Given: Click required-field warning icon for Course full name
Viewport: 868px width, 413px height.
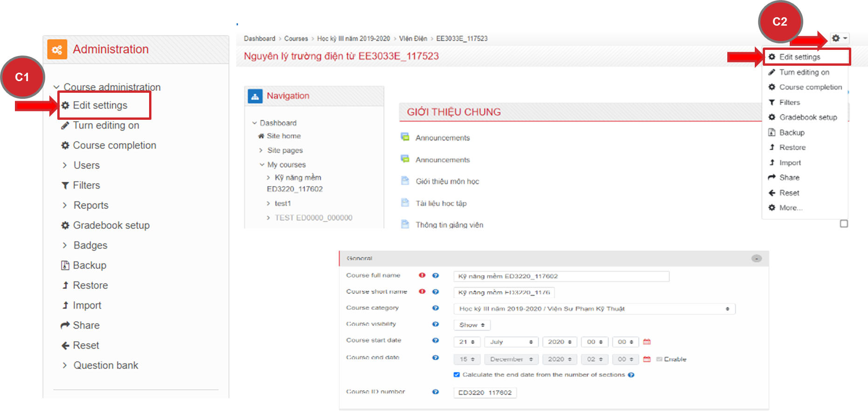Looking at the screenshot, I should coord(422,275).
